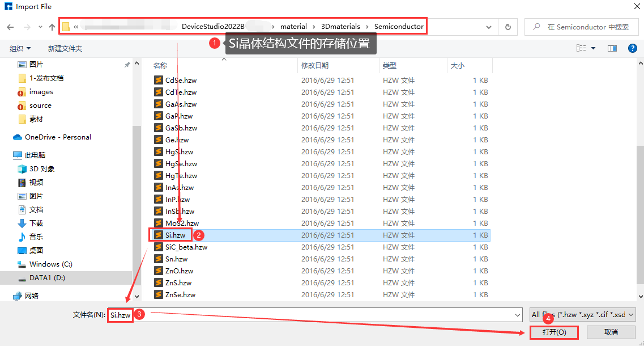
Task: Click the back navigation arrow
Action: click(11, 26)
